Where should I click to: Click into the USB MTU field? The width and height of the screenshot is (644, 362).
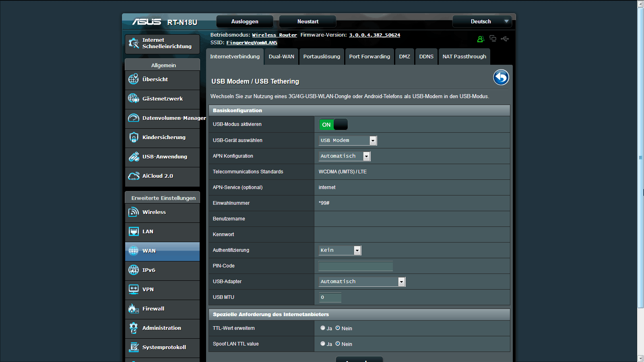pyautogui.click(x=330, y=297)
